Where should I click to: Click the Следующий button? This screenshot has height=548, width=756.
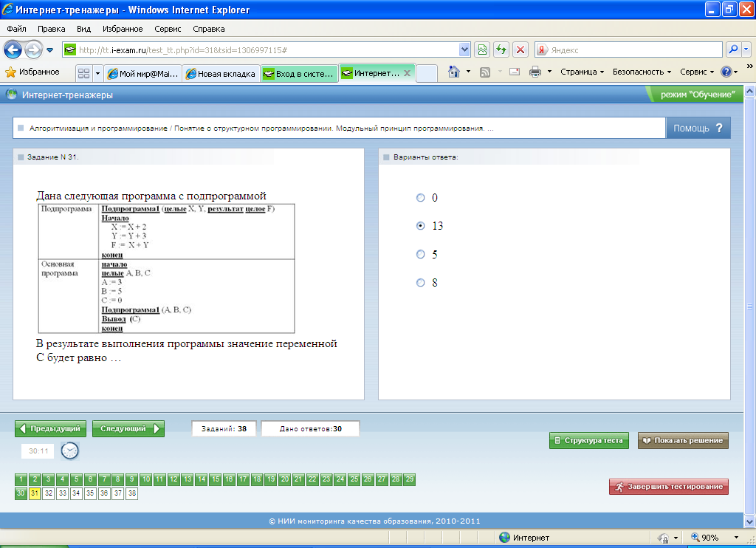point(128,428)
